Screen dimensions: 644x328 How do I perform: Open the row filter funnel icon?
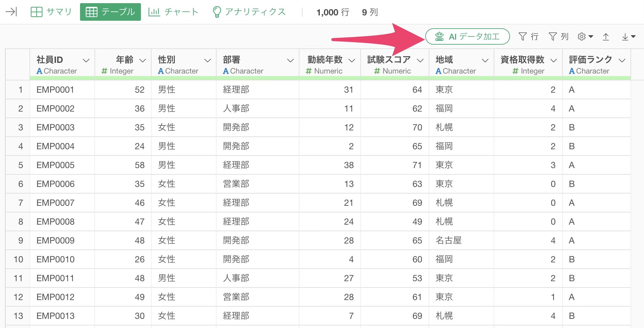click(523, 37)
